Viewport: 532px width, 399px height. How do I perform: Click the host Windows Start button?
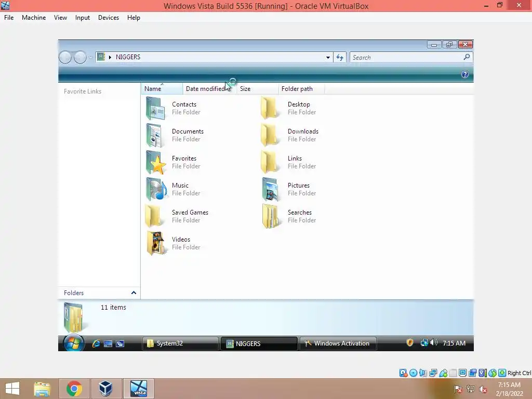(12, 389)
